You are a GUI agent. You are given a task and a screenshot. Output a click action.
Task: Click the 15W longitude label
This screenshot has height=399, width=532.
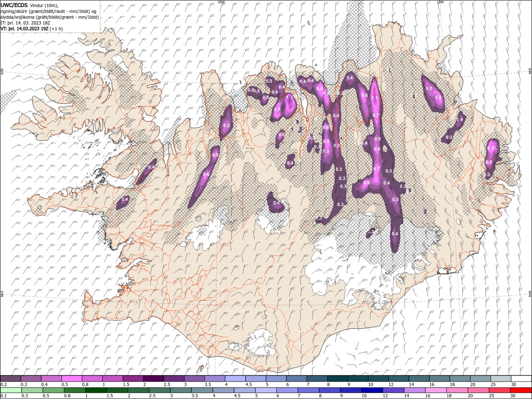pyautogui.click(x=440, y=2)
